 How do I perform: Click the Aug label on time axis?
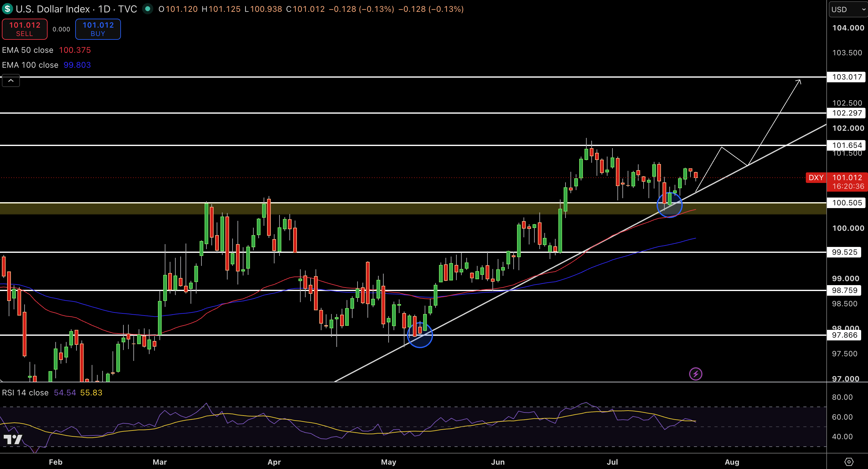tap(732, 462)
